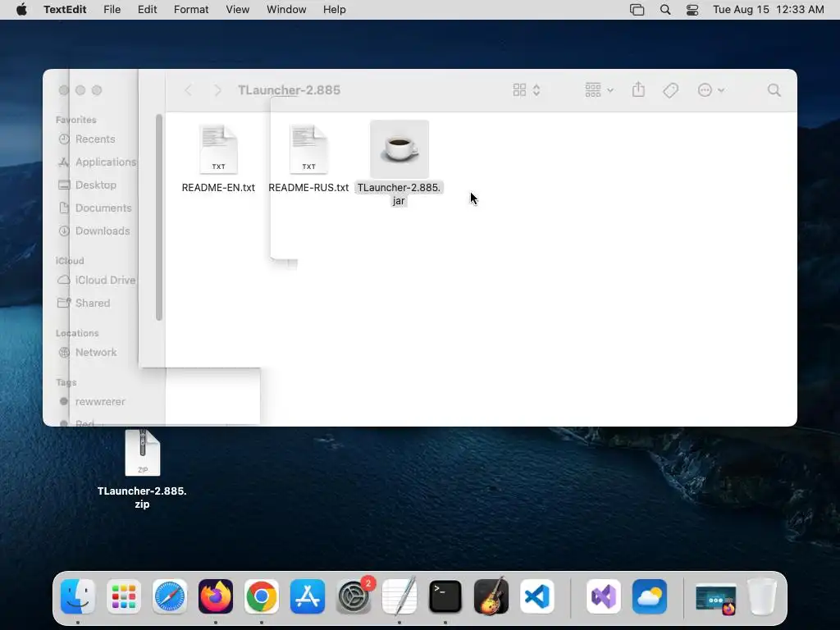Open Firefox from the Dock
Viewport: 840px width, 630px height.
point(216,596)
